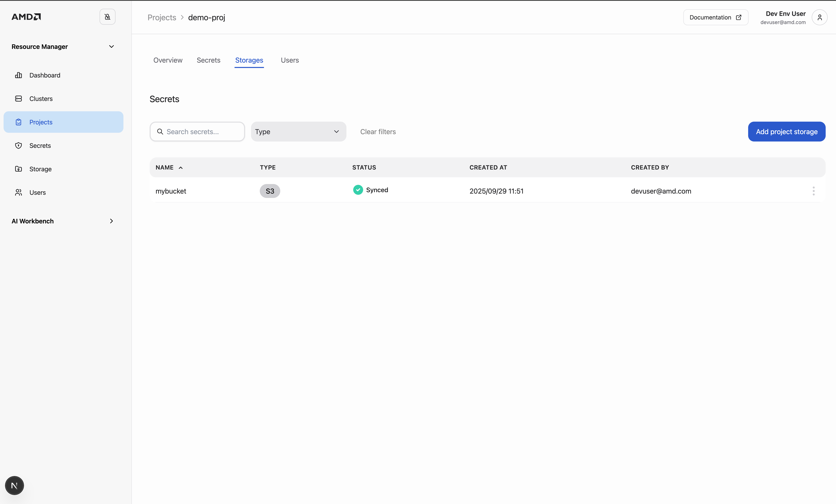Image resolution: width=836 pixels, height=504 pixels.
Task: Switch to the Overview tab
Action: [168, 60]
